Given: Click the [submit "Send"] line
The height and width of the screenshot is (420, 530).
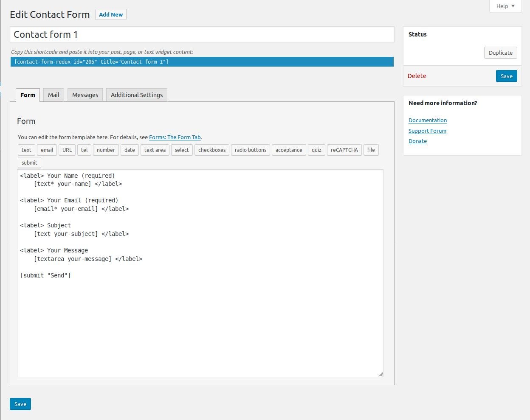Looking at the screenshot, I should (45, 276).
